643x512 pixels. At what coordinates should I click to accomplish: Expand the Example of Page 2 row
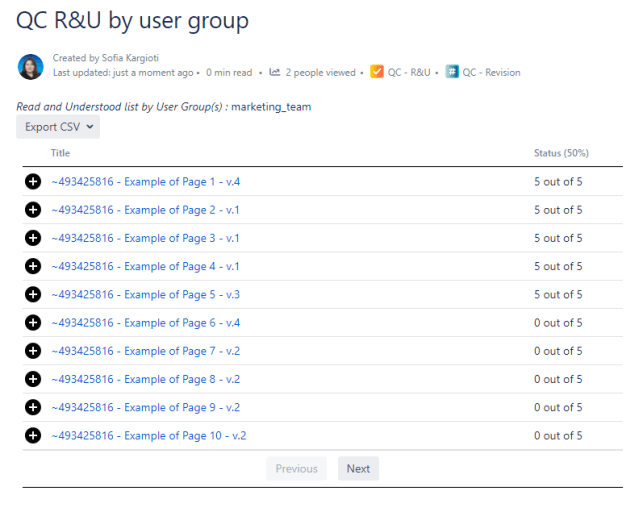(x=33, y=210)
